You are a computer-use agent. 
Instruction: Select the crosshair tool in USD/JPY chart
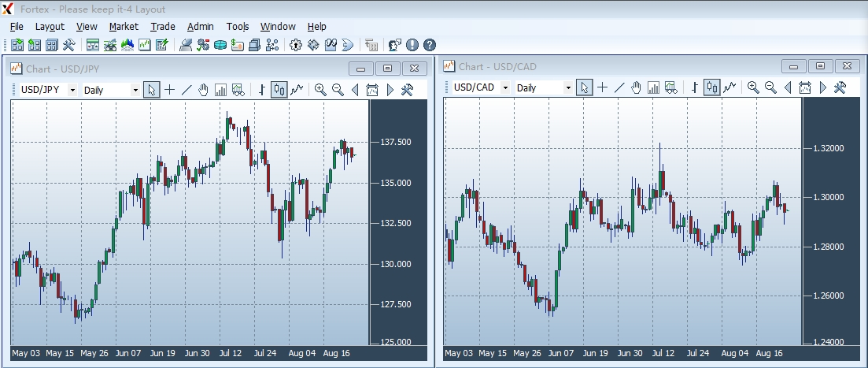pyautogui.click(x=169, y=90)
